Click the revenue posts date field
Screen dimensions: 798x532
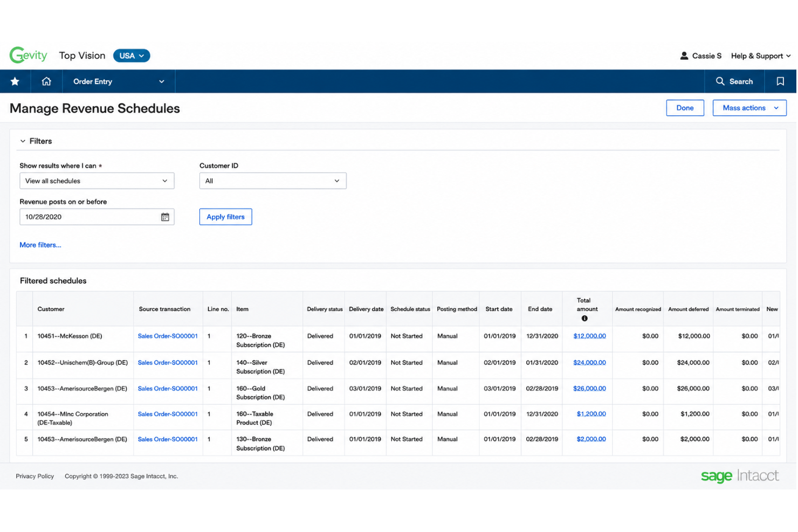click(x=97, y=217)
